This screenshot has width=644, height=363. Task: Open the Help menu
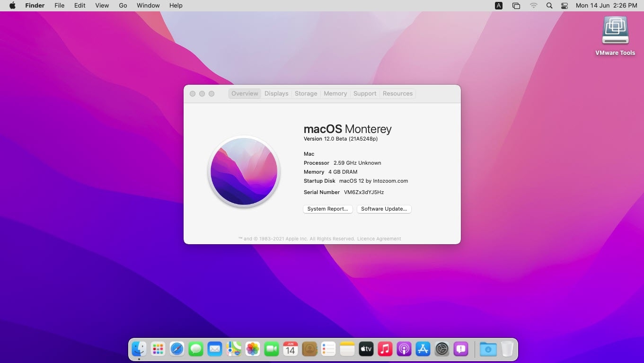pos(176,6)
